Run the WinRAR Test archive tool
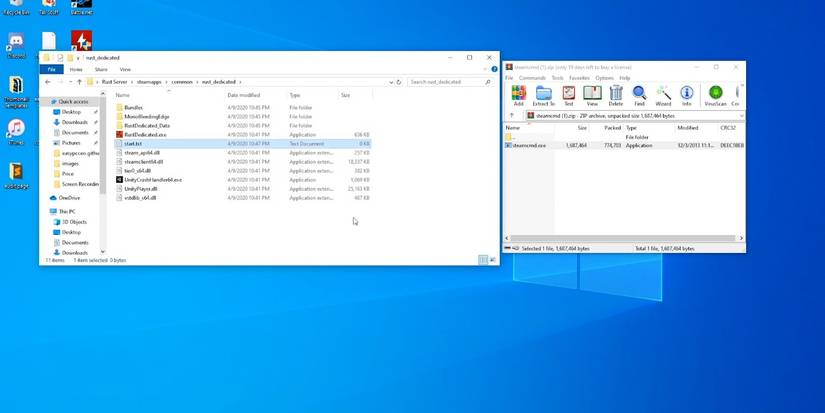The width and height of the screenshot is (825, 413). coord(568,96)
